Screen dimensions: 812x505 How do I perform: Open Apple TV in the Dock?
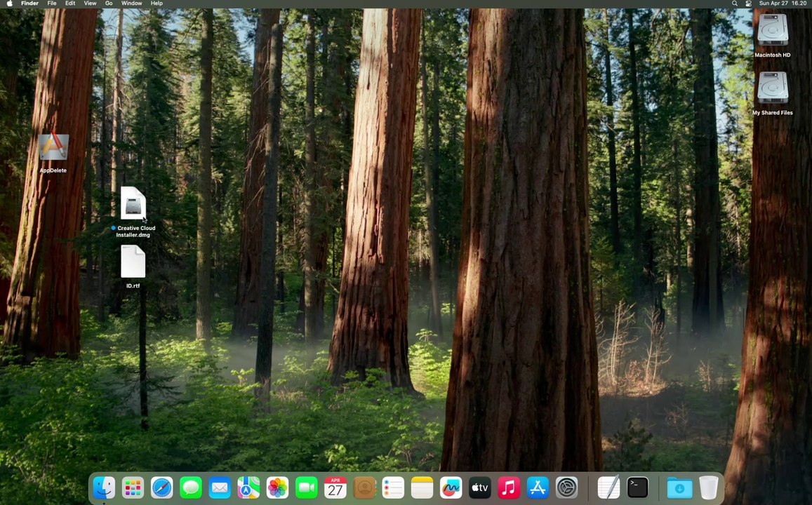coord(480,487)
